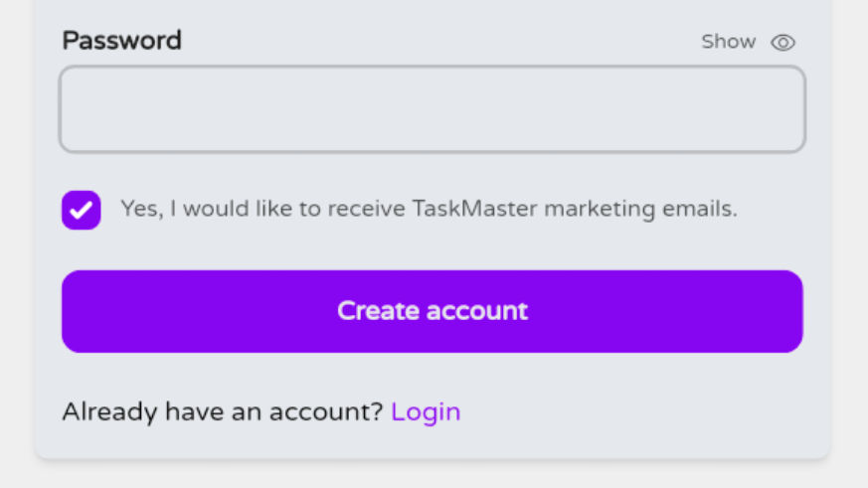Select the eye symbol next to Show

783,42
